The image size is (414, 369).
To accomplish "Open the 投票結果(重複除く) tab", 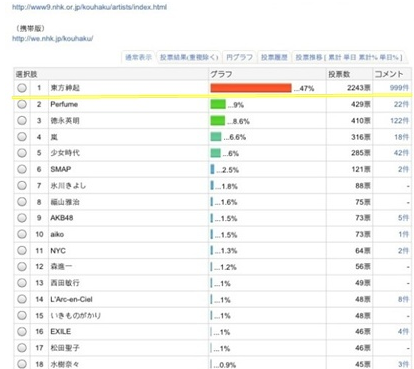I will (189, 57).
